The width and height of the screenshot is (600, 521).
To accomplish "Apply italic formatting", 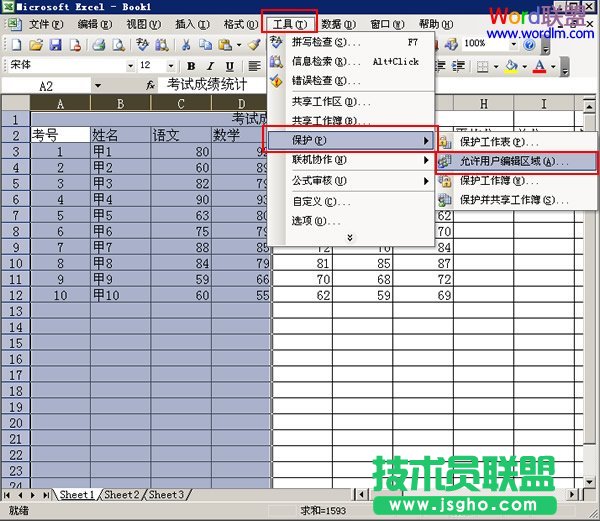I will (x=210, y=67).
